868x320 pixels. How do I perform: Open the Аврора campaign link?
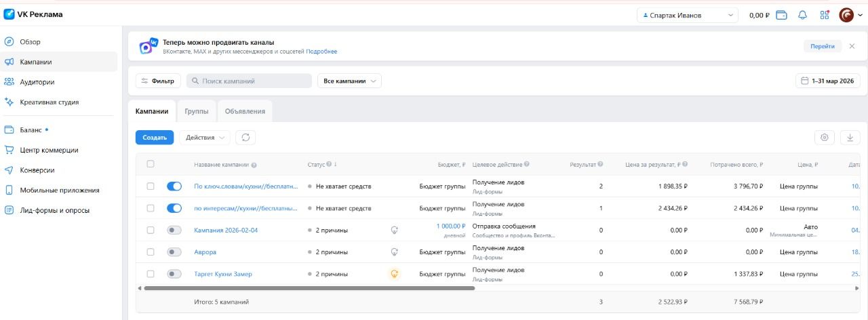pos(205,252)
